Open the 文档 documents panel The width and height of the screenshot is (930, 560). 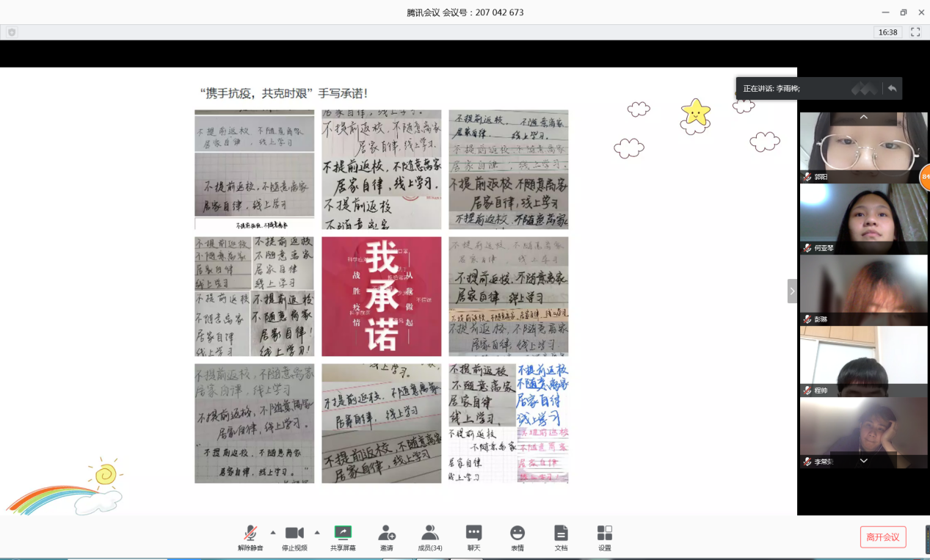coord(561,537)
